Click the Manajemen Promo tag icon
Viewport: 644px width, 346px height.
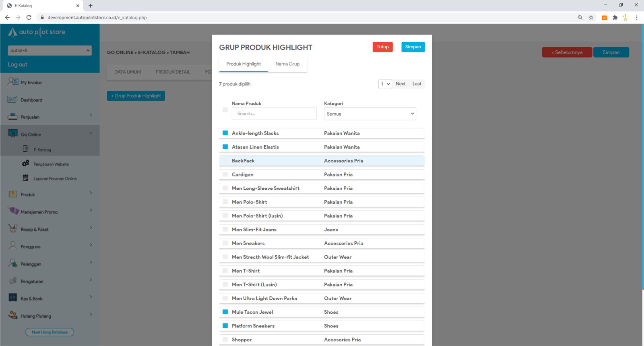tap(13, 211)
